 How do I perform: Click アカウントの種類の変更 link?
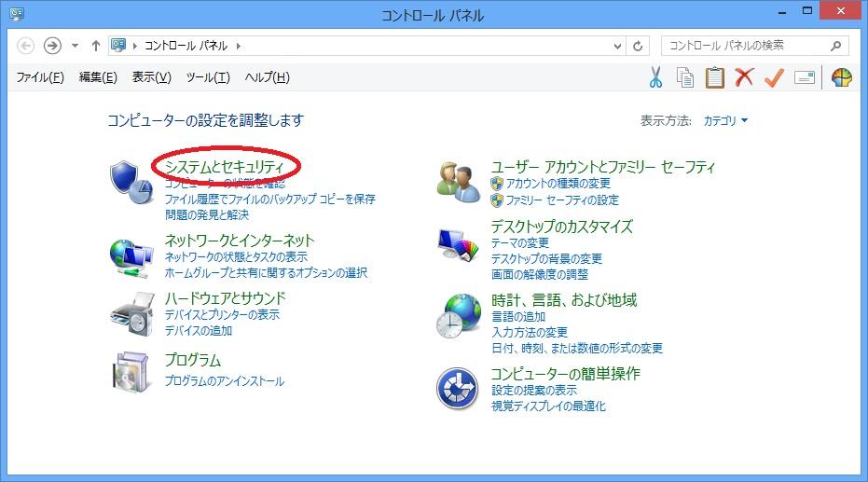558,183
